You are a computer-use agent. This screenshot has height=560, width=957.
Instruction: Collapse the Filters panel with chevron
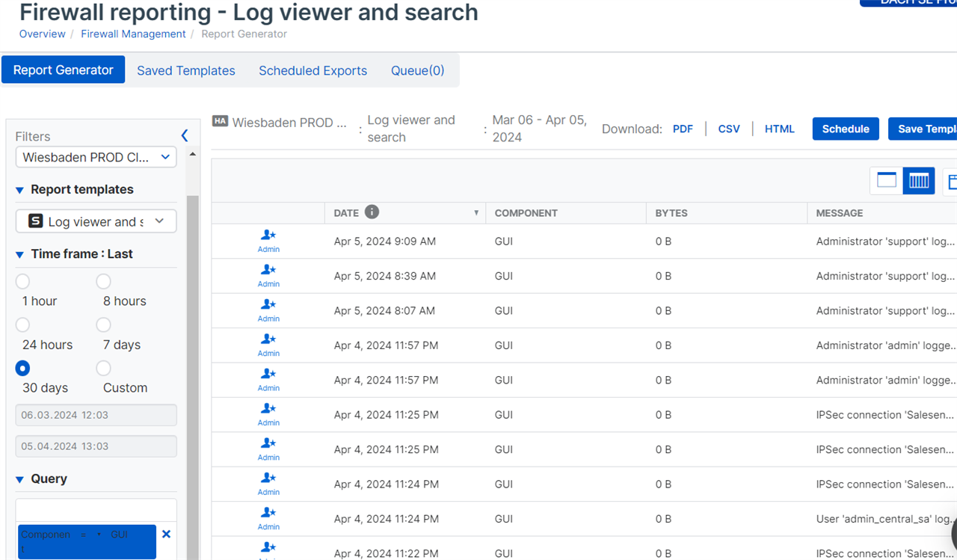(185, 135)
